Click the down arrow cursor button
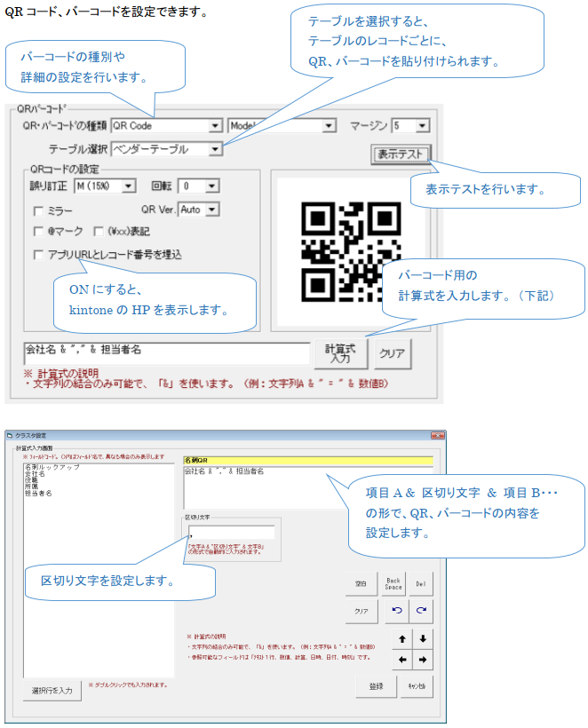 click(x=423, y=639)
